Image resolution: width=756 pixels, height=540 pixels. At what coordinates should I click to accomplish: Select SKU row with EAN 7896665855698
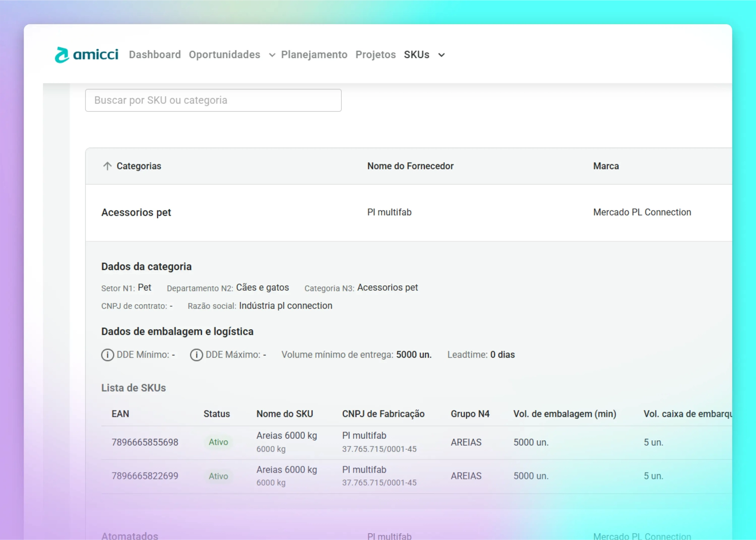click(x=145, y=442)
